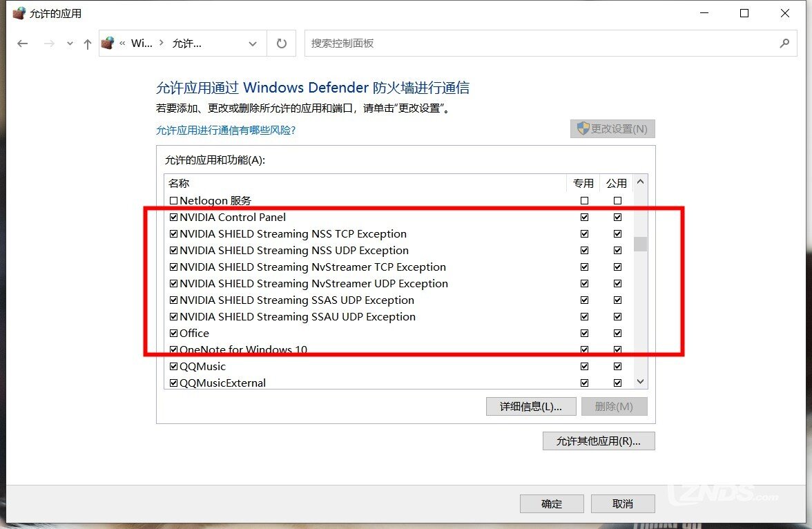Click the 专用 column header
This screenshot has width=812, height=529.
click(583, 184)
